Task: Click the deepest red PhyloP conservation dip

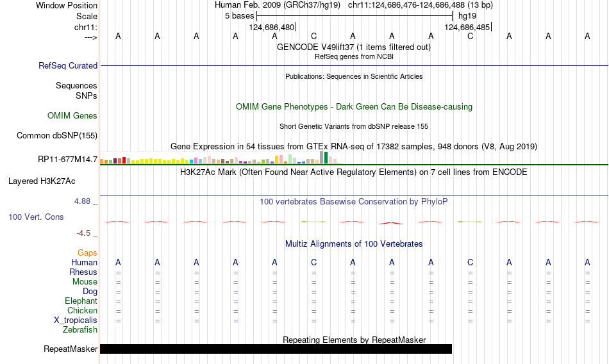Action: click(x=392, y=223)
